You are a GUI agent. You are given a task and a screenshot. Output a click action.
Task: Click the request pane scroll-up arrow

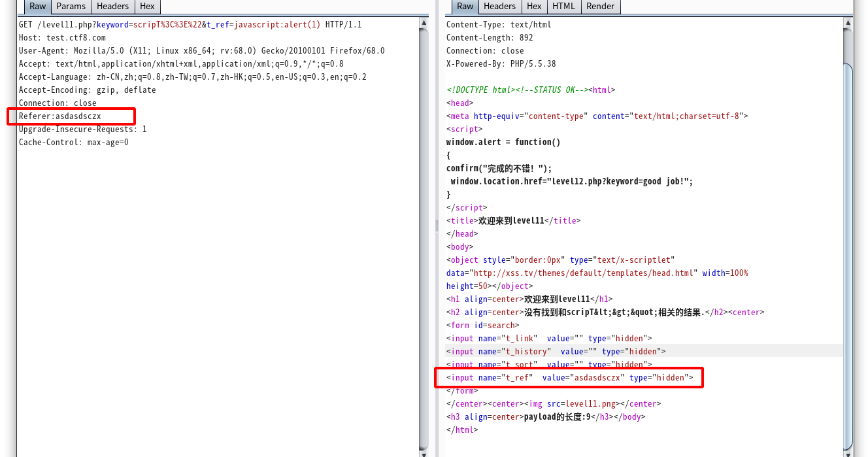pos(424,23)
